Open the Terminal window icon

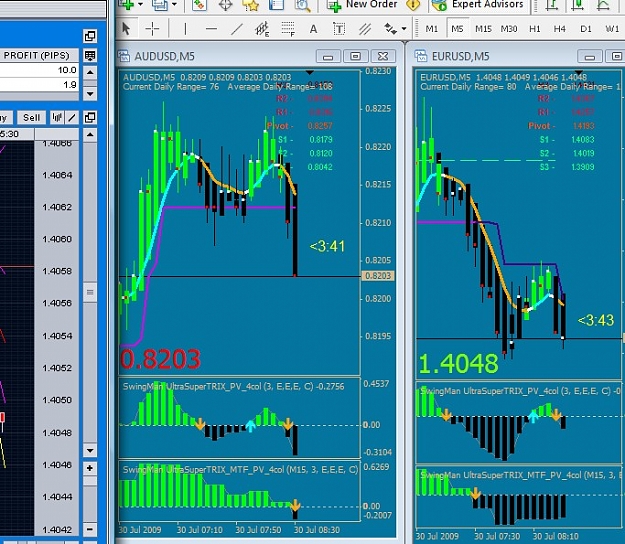277,5
